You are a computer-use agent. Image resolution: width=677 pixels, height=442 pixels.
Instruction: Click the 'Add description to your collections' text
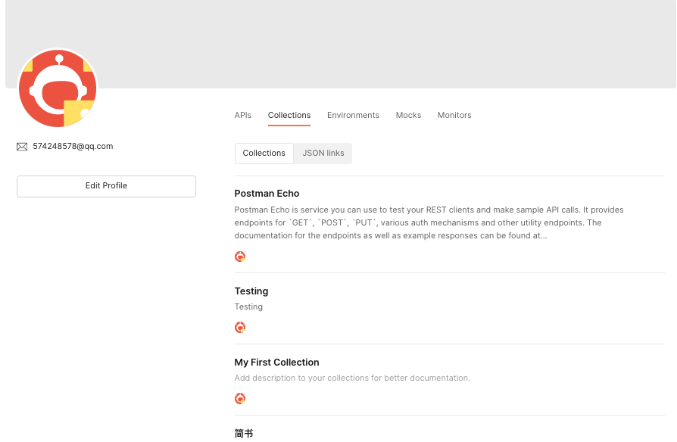pos(352,378)
